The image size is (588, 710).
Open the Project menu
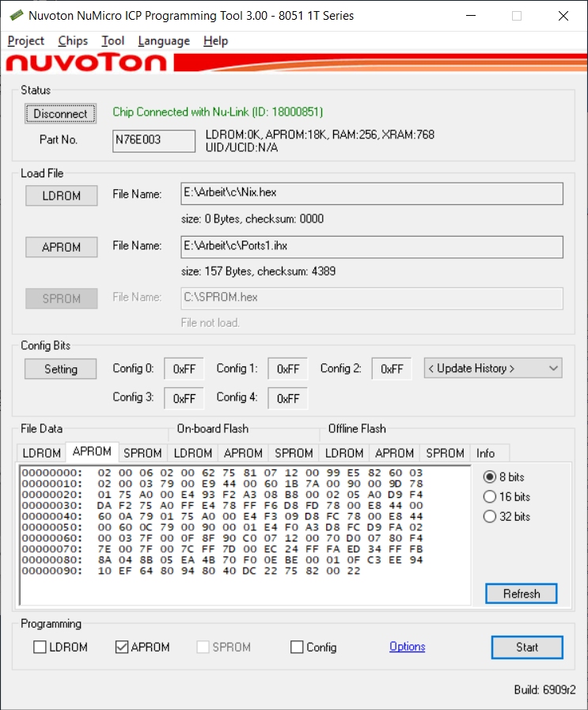point(26,41)
